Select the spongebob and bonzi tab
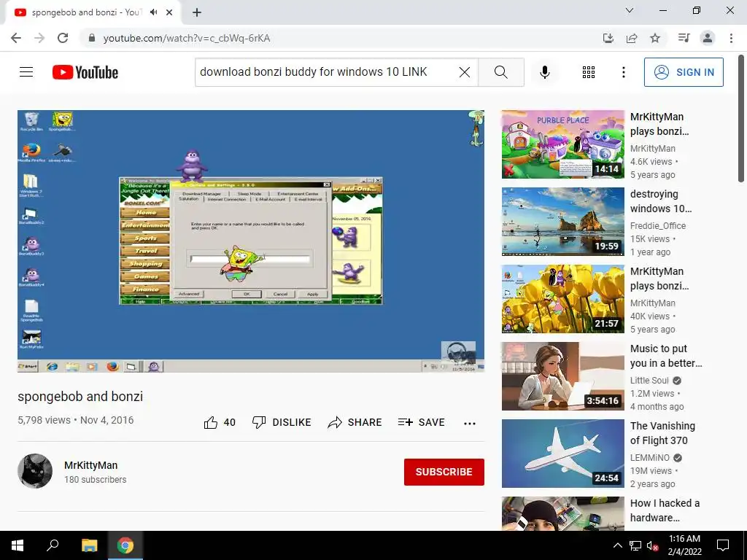 (x=86, y=12)
